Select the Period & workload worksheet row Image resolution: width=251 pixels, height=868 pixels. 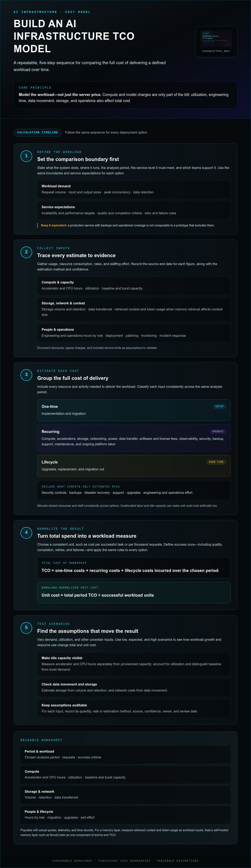[125, 754]
